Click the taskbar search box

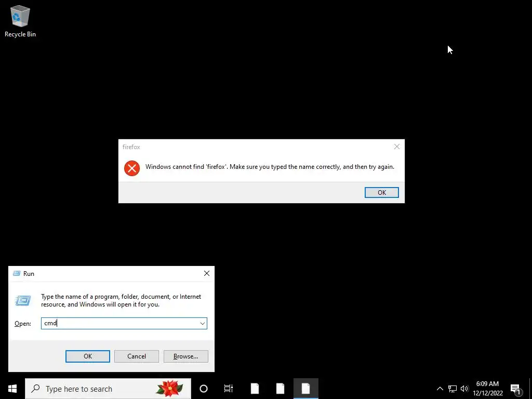(108, 389)
